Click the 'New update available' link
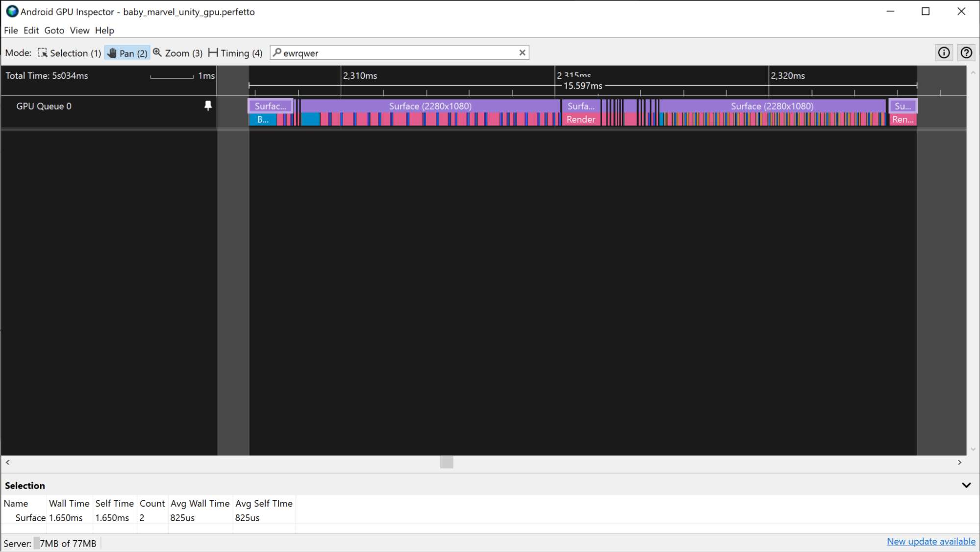Screen dimensions: 980x552 point(931,541)
